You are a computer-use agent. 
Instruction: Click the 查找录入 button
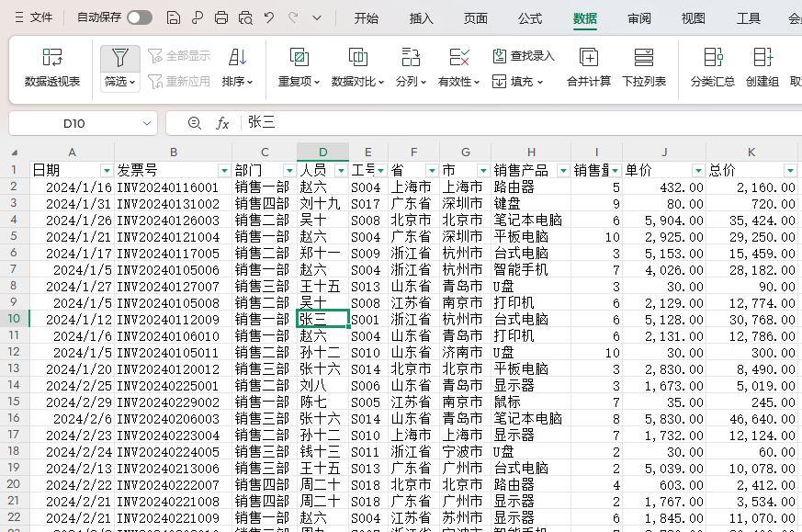click(524, 56)
